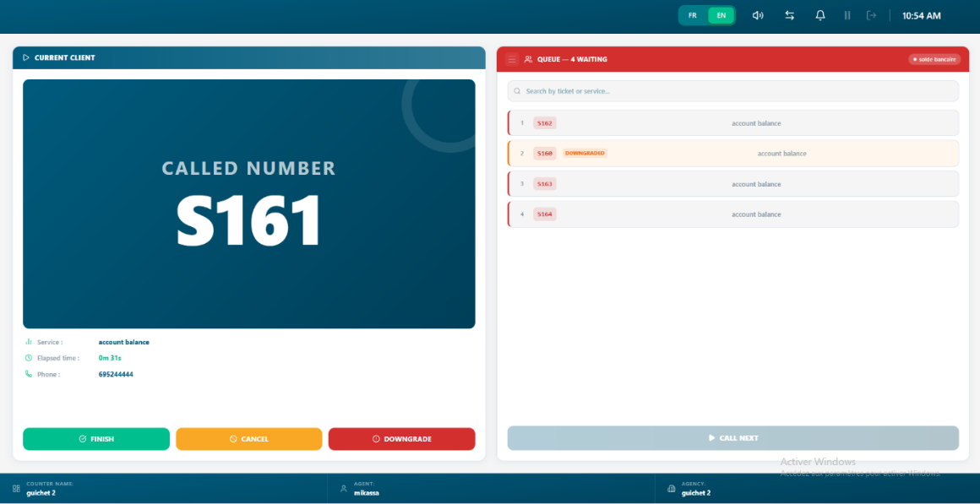The image size is (980, 504).
Task: Click the transfer arrows icon in header
Action: click(x=789, y=15)
